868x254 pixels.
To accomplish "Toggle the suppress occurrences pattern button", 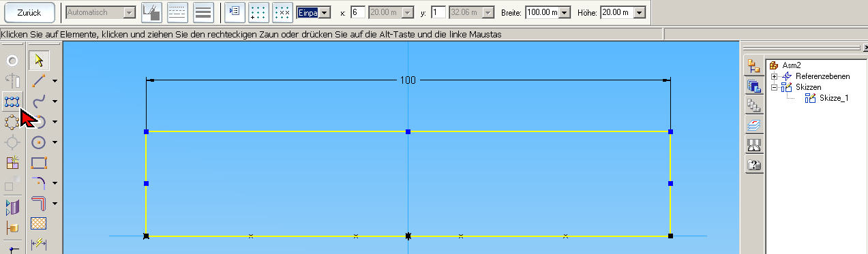I will pos(282,12).
